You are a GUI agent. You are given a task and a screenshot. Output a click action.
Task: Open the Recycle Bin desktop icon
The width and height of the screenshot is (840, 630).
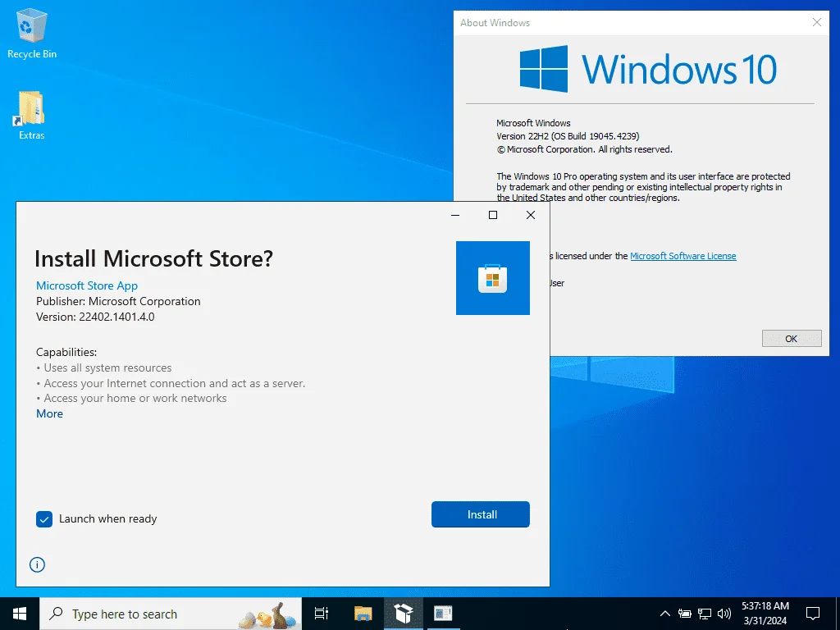32,33
